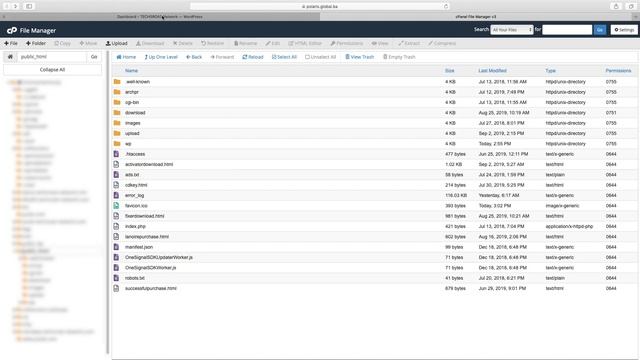Viewport: 640px width, 360px height.
Task: Click the Download toolbar button
Action: coord(150,43)
